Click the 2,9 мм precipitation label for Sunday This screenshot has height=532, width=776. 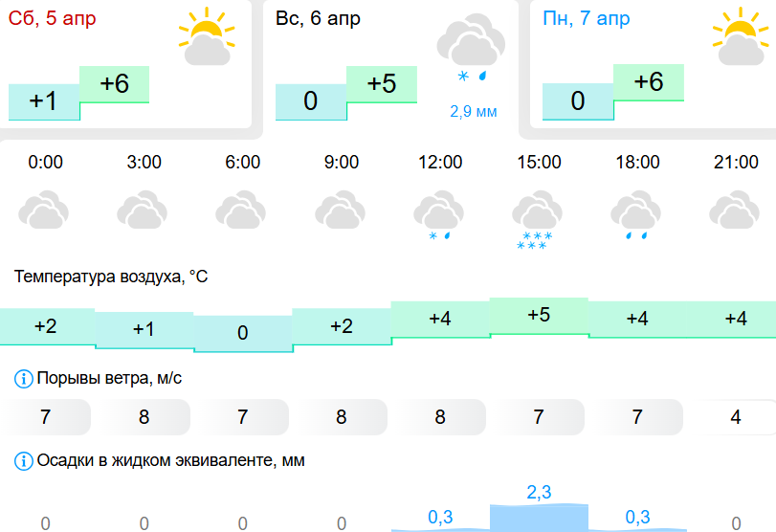point(473,112)
